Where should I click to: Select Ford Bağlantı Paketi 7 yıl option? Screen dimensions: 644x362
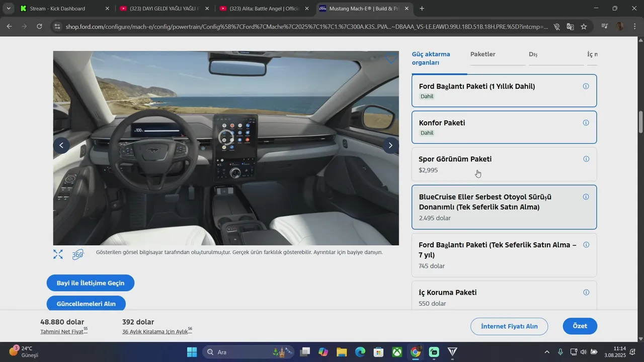point(504,255)
